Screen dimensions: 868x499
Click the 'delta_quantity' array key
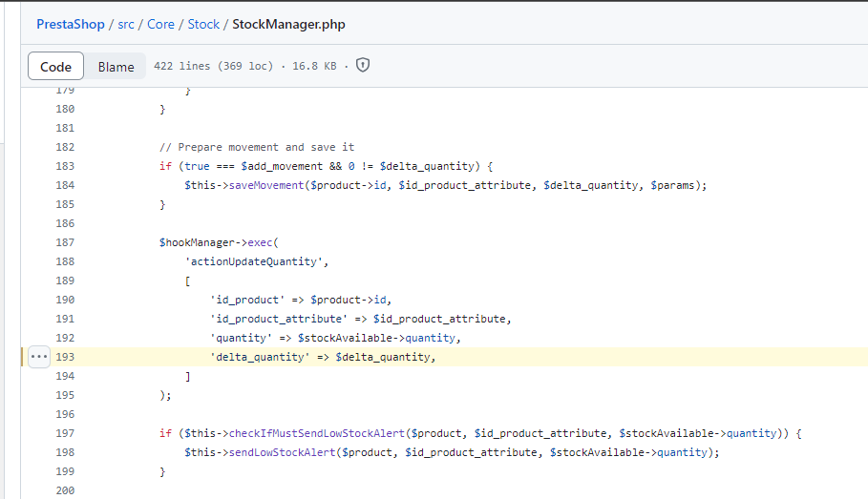(260, 357)
